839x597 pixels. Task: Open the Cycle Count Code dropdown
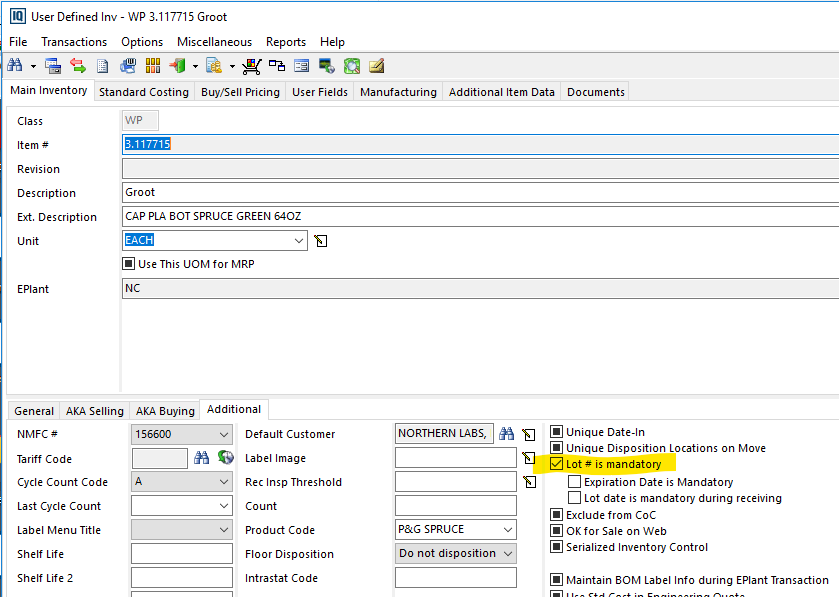tap(224, 482)
